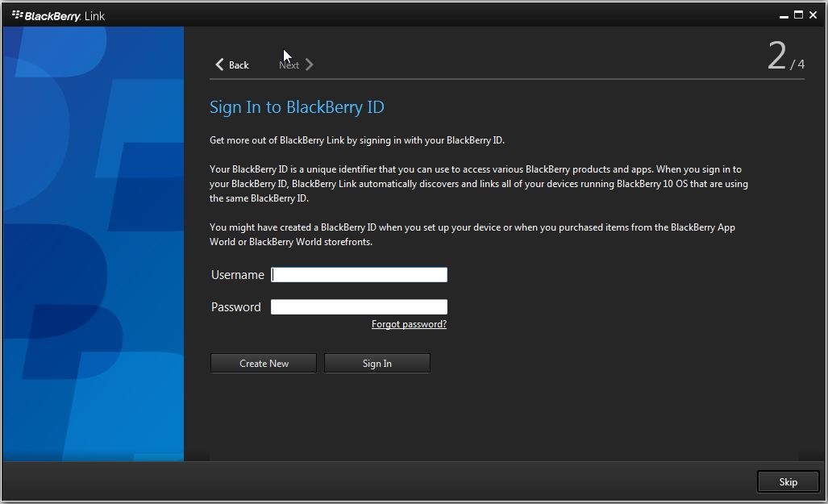Image resolution: width=828 pixels, height=504 pixels.
Task: Click the Password label
Action: pyautogui.click(x=235, y=307)
